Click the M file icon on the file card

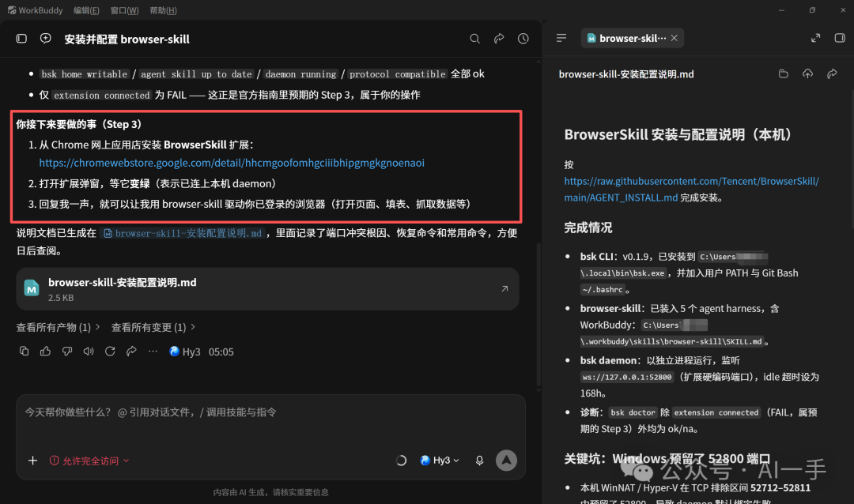click(x=32, y=288)
